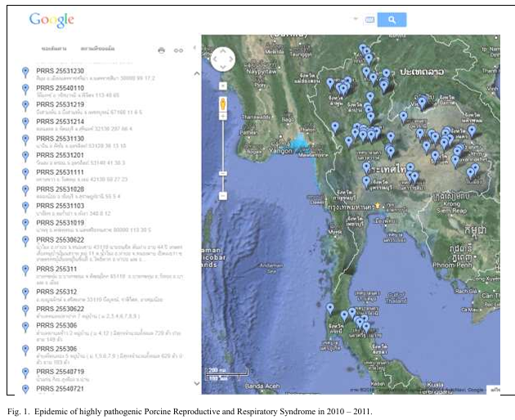The image size is (515, 420).
Task: Click the pin icon beside PRRS 25531130
Action: pos(25,141)
